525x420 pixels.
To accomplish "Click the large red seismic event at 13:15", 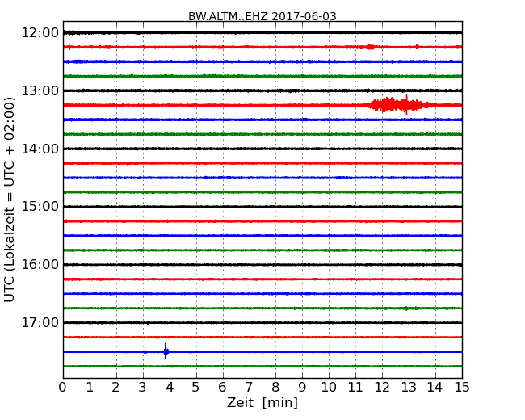I will coord(398,105).
